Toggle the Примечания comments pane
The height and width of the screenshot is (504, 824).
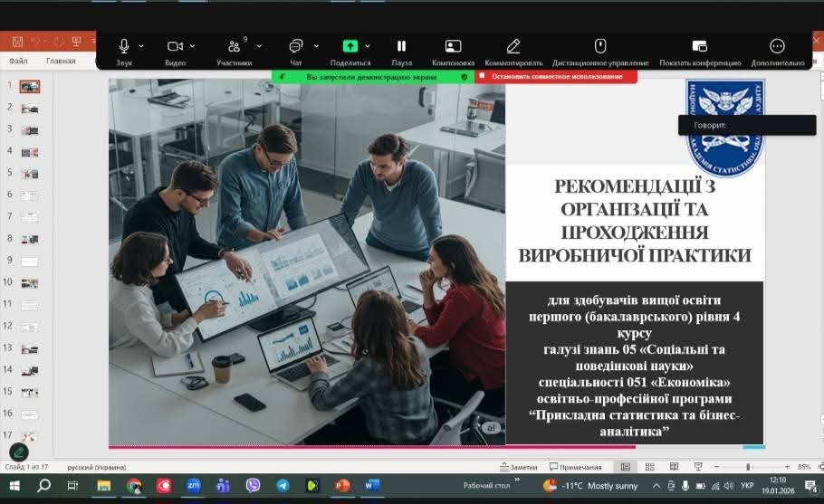(575, 467)
